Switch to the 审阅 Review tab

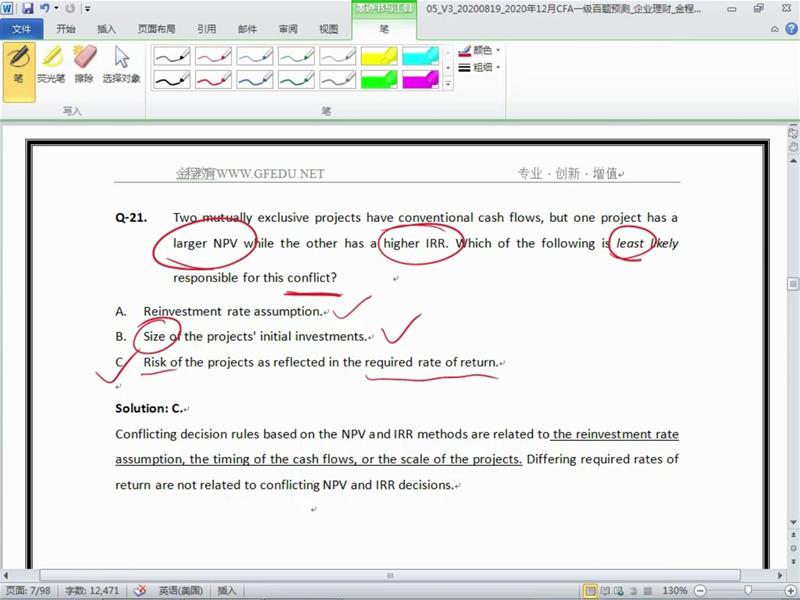[287, 29]
